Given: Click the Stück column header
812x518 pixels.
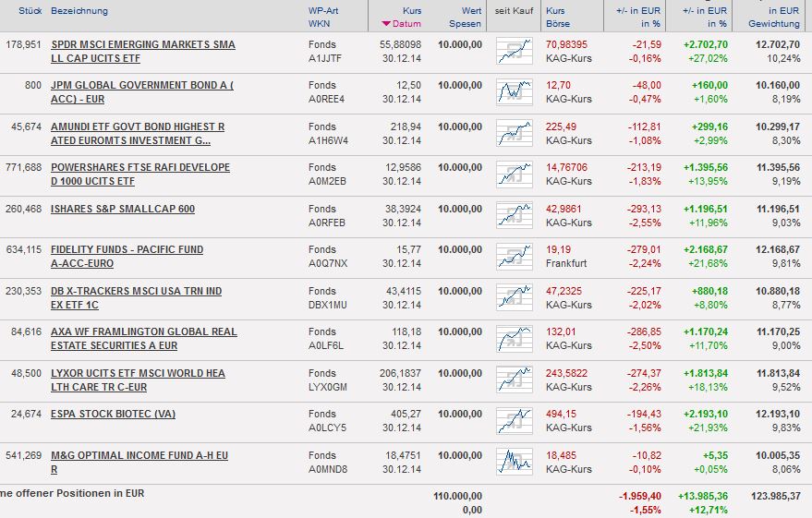Looking at the screenshot, I should point(30,11).
